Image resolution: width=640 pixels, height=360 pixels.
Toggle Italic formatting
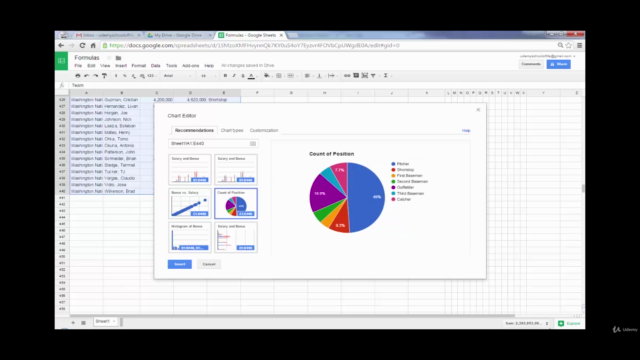click(x=234, y=76)
